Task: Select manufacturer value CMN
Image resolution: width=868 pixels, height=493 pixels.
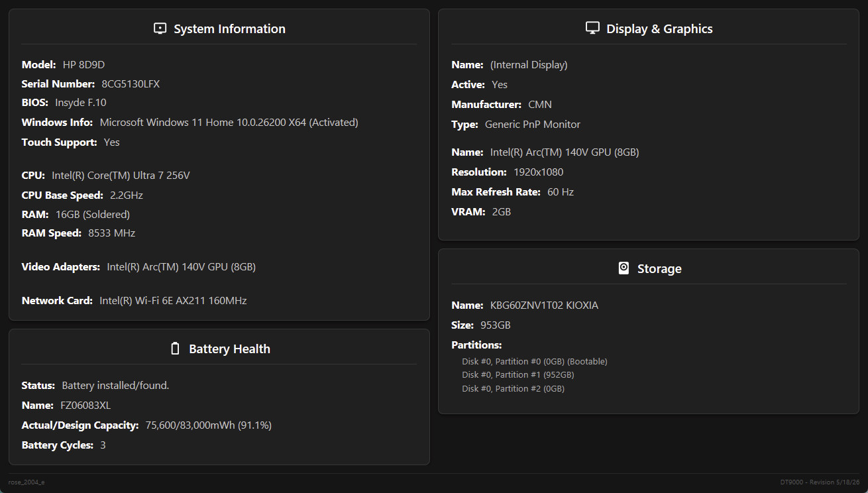Action: coord(540,105)
